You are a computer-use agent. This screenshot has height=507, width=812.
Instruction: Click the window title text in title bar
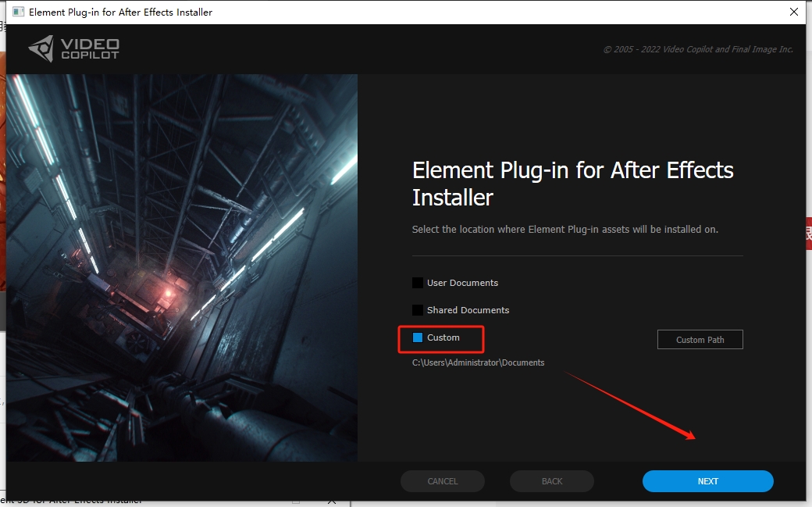(120, 12)
